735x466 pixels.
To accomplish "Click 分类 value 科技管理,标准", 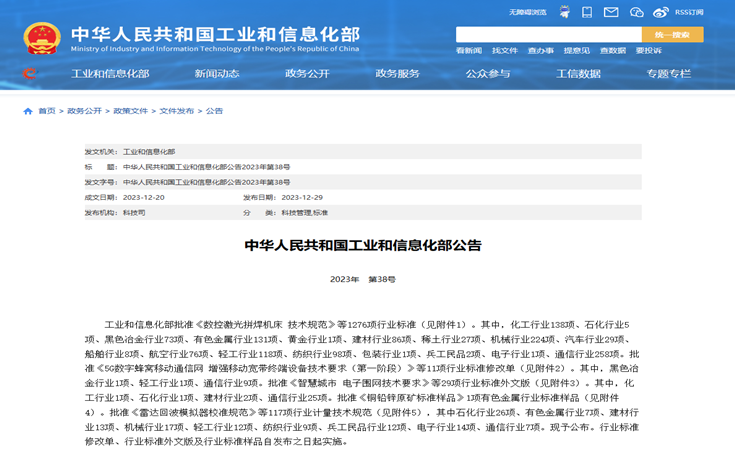I will [x=305, y=213].
